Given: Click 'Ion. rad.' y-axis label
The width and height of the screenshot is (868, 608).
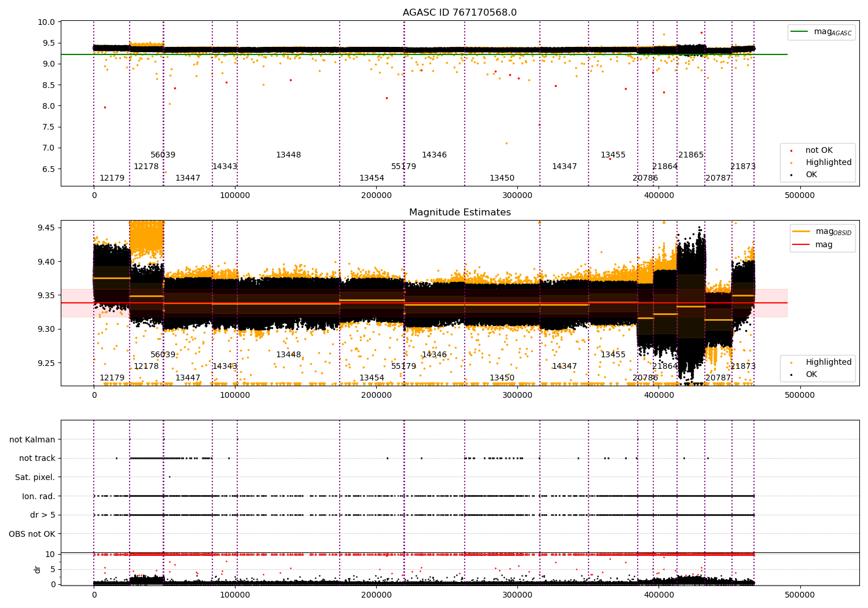Looking at the screenshot, I should (x=39, y=496).
